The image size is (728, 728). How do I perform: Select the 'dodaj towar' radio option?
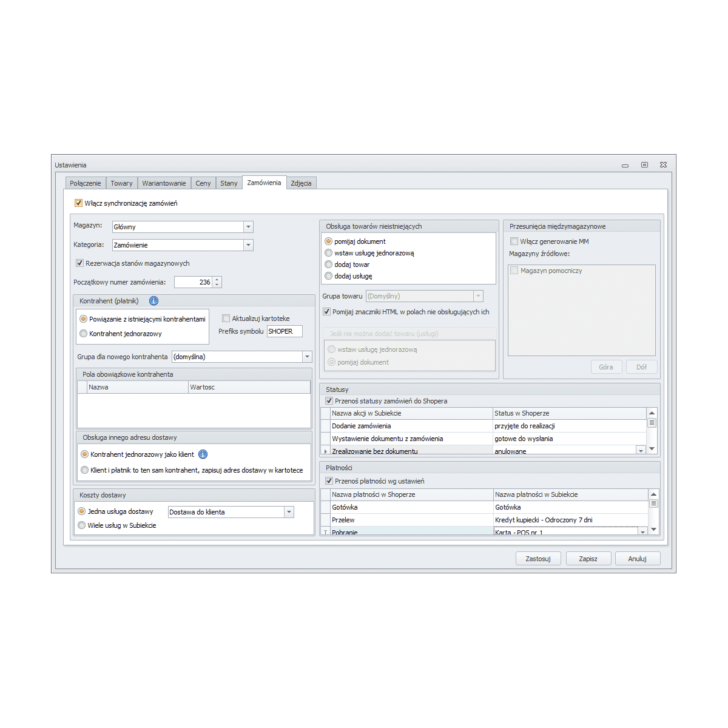click(x=329, y=265)
